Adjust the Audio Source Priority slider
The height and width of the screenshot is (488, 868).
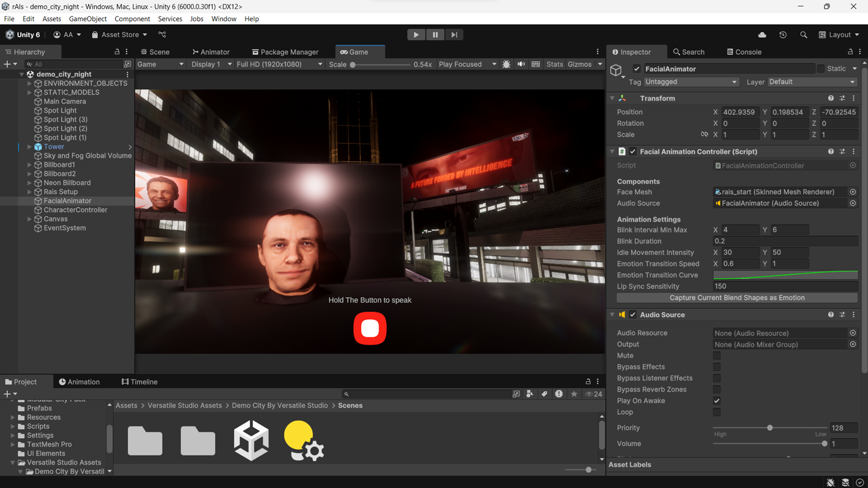tap(770, 428)
